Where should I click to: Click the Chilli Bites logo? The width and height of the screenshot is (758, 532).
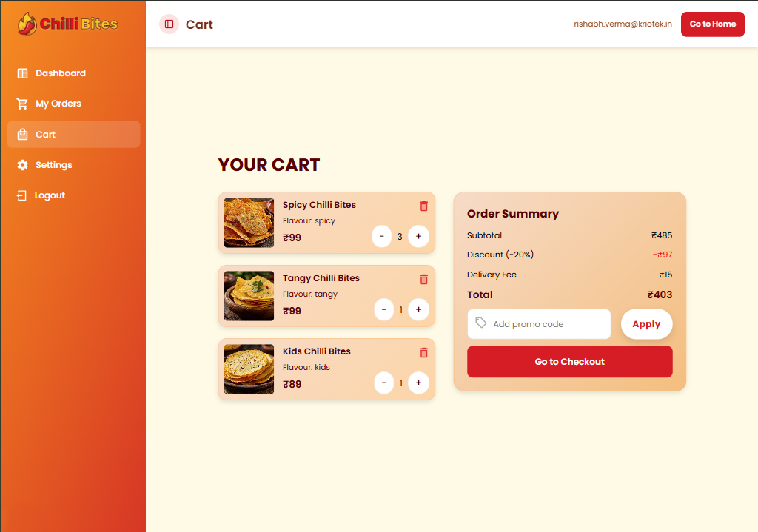68,24
